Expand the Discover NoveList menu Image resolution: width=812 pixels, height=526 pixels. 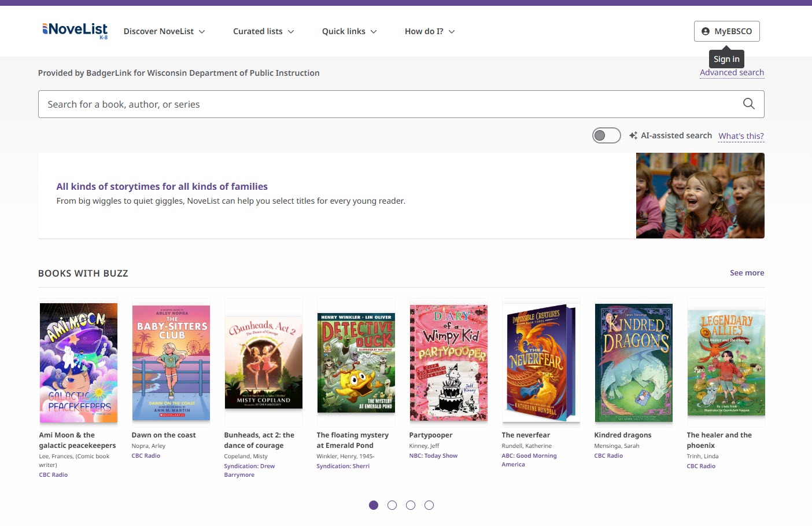[x=164, y=31]
